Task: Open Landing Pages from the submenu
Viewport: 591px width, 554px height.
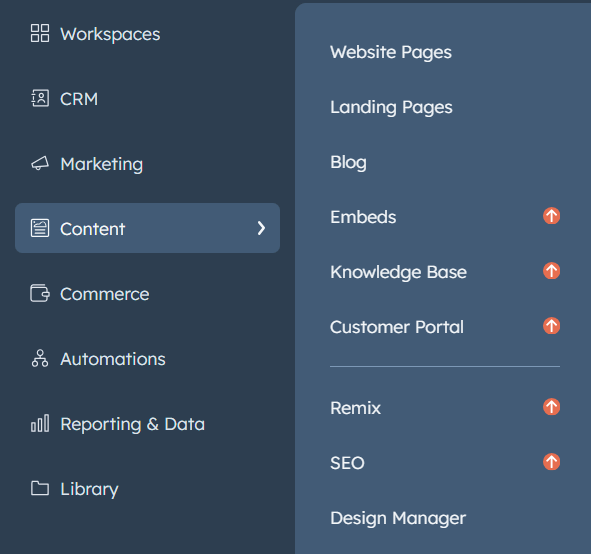Action: point(391,107)
